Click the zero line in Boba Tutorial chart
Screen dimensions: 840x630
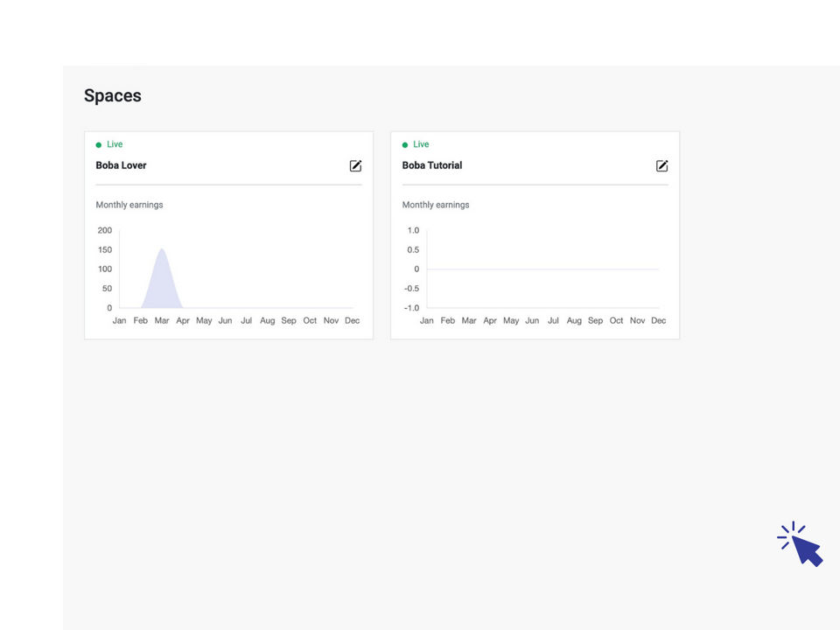[x=542, y=269]
